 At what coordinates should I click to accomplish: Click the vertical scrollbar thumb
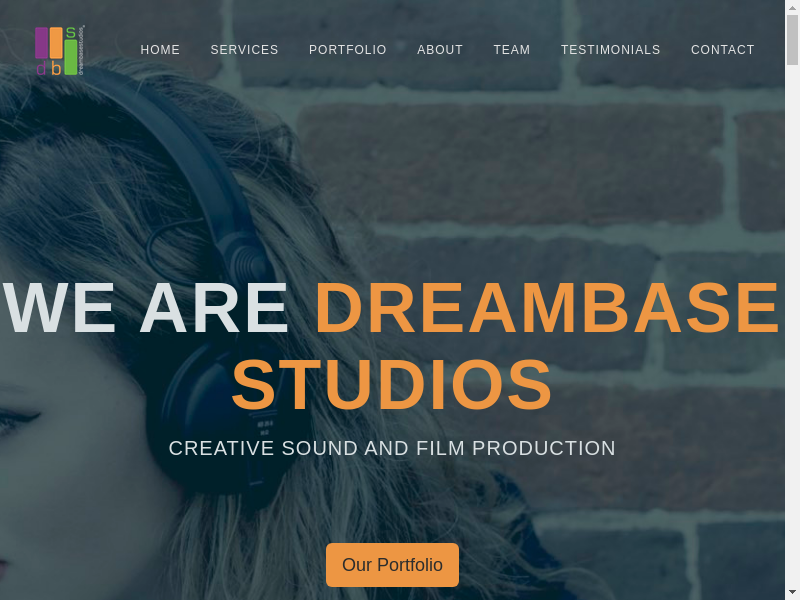pos(792,40)
